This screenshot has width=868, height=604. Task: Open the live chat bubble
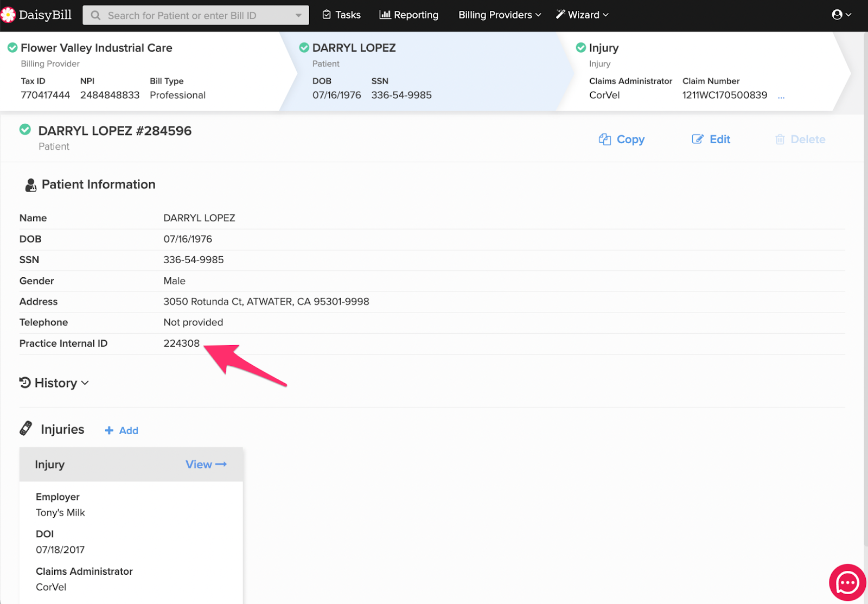pyautogui.click(x=847, y=583)
